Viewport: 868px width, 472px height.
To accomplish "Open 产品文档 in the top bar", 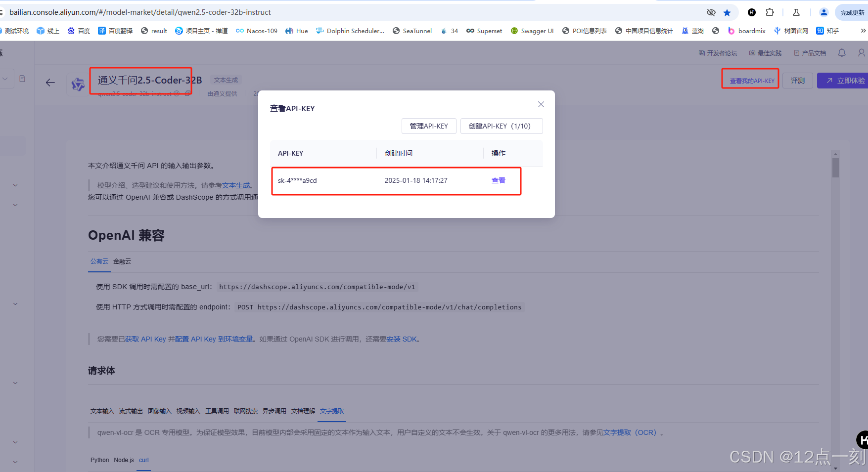I will tap(810, 53).
